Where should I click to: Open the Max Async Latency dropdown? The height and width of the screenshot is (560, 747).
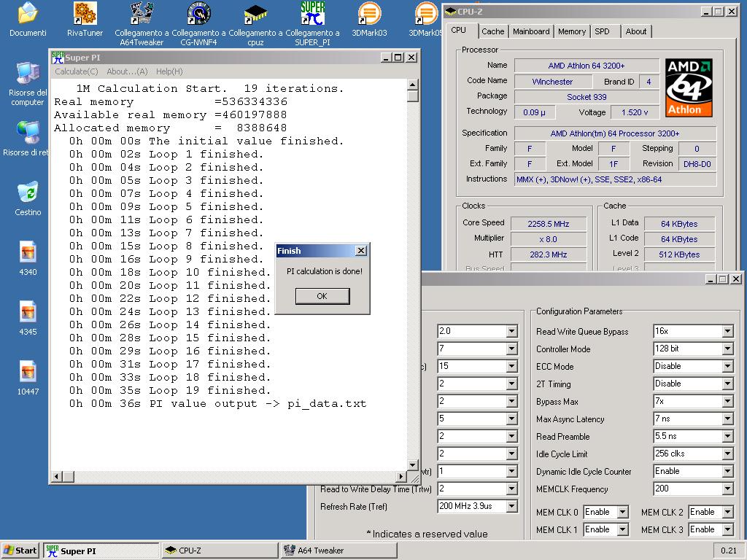pos(727,419)
